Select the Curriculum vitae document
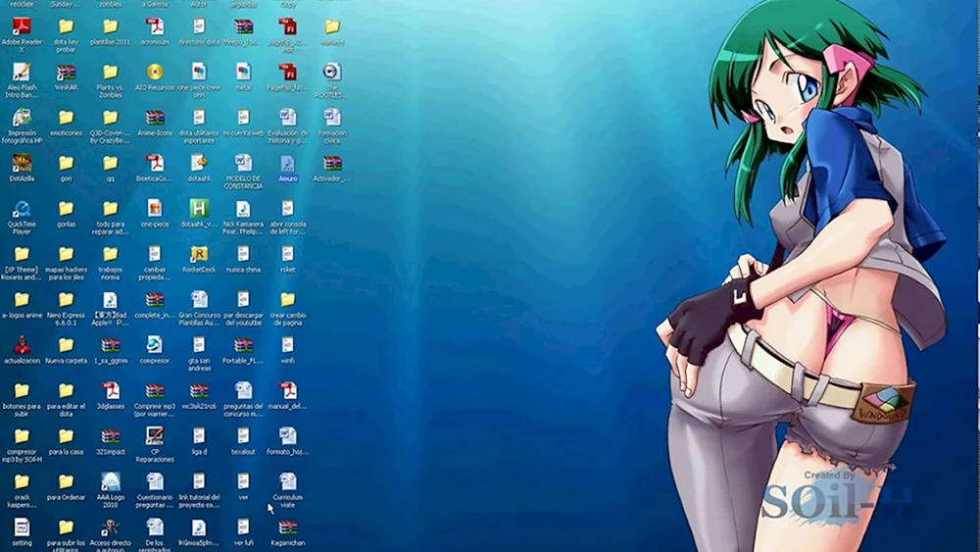Image resolution: width=980 pixels, height=552 pixels. (288, 482)
